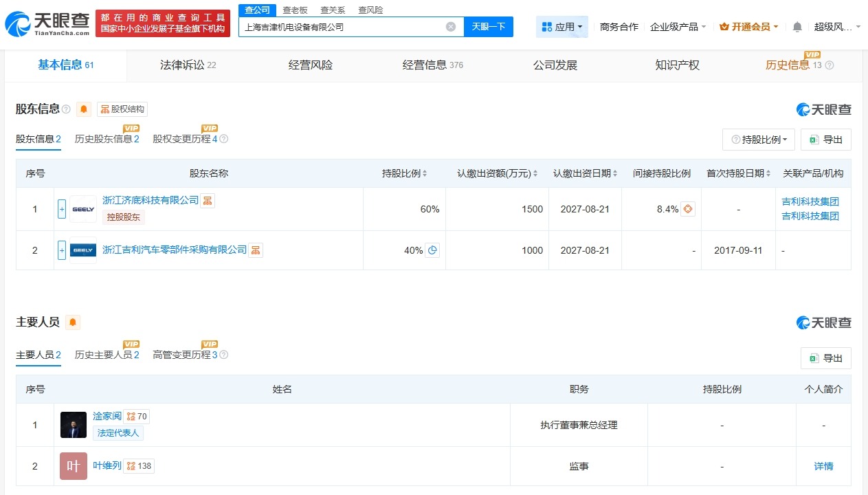
Task: Select the 查老板 search category
Action: click(x=294, y=10)
